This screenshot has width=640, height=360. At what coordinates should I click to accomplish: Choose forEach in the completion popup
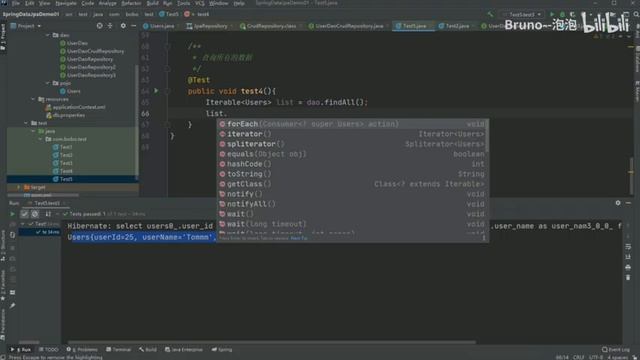(x=353, y=124)
